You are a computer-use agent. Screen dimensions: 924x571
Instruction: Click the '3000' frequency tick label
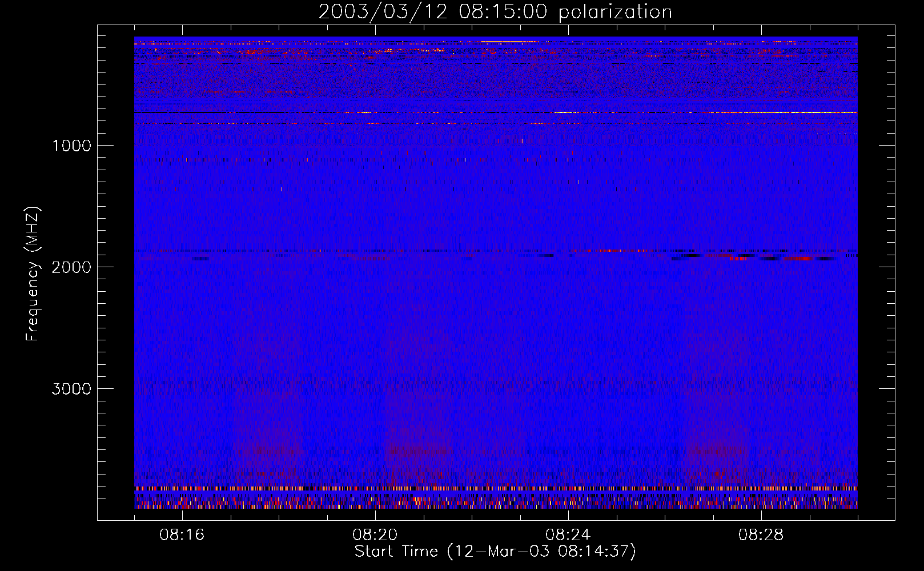pos(71,389)
